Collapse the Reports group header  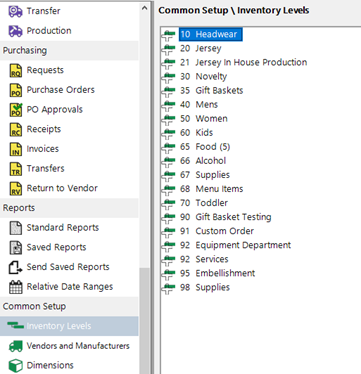point(69,208)
